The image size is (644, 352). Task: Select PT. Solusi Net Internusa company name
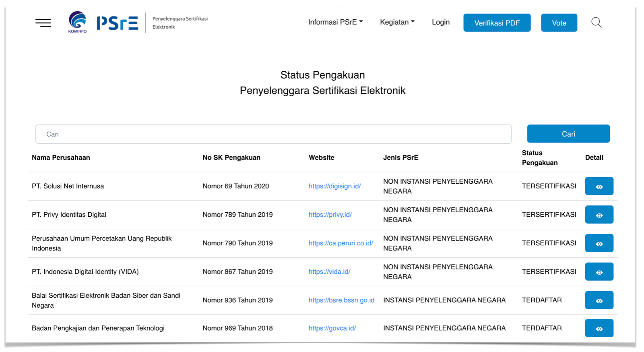click(68, 186)
